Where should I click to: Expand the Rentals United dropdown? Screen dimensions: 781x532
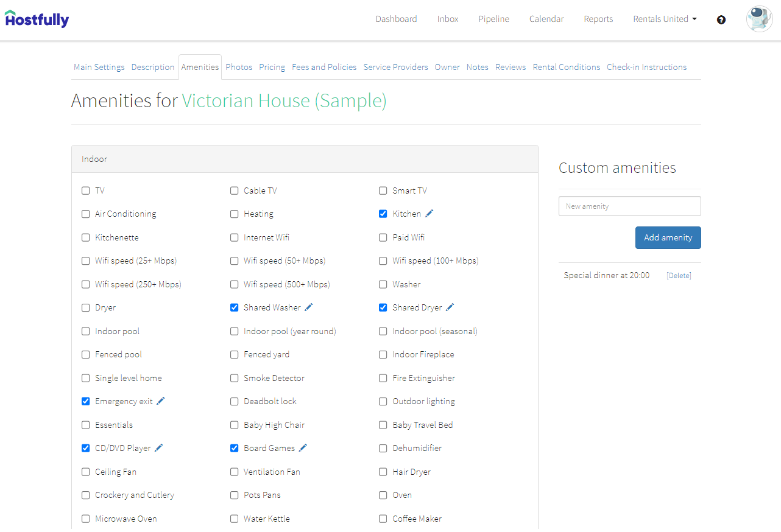tap(665, 19)
